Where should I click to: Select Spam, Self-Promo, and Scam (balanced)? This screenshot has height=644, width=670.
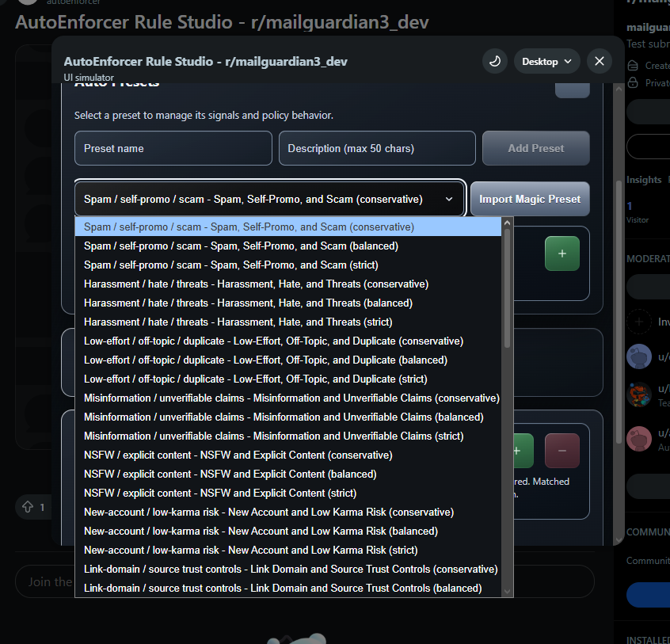click(x=288, y=246)
